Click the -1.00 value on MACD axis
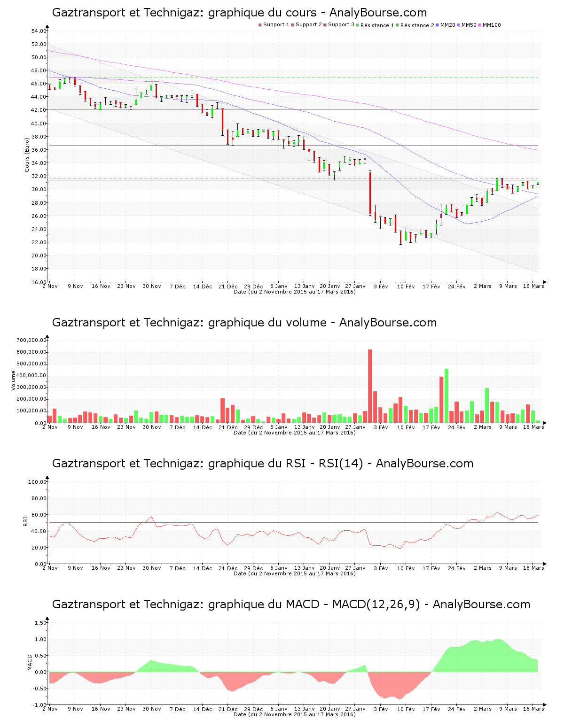564x728 pixels. pos(39,705)
